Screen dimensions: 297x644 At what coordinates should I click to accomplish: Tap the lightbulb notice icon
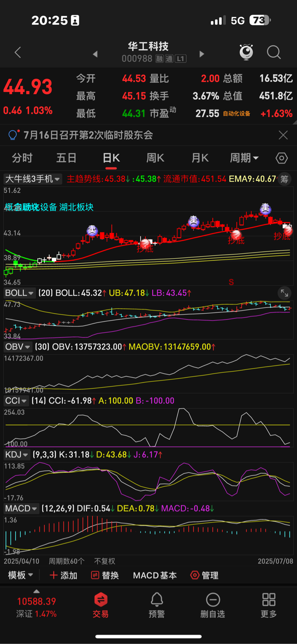pyautogui.click(x=13, y=135)
